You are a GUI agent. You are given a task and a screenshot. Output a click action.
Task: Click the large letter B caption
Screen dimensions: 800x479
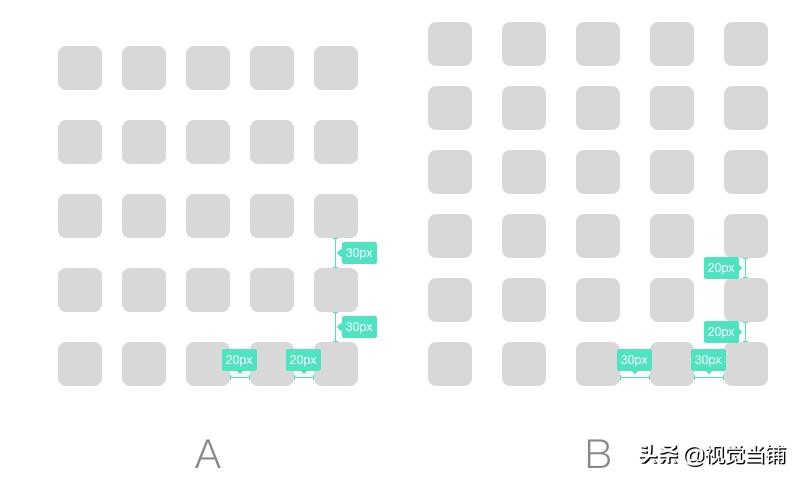pyautogui.click(x=598, y=455)
